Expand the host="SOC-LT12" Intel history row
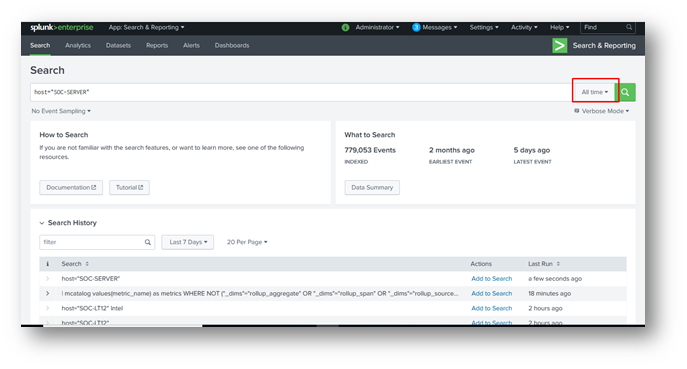 [47, 309]
